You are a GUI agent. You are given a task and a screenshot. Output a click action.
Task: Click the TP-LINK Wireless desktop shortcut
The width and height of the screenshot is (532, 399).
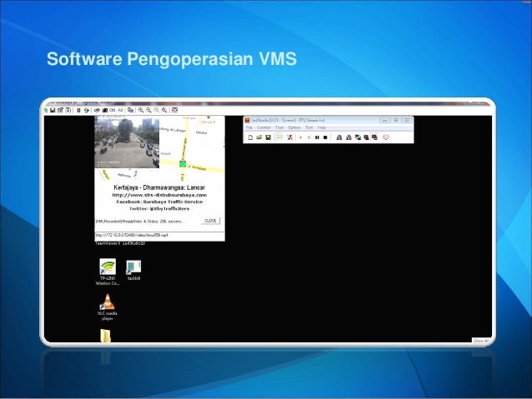click(108, 272)
